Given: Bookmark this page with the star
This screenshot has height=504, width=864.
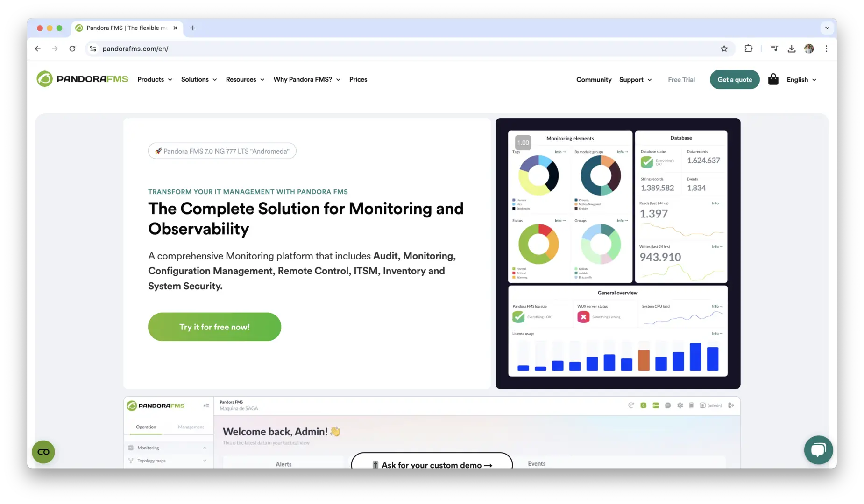Looking at the screenshot, I should click(x=724, y=49).
